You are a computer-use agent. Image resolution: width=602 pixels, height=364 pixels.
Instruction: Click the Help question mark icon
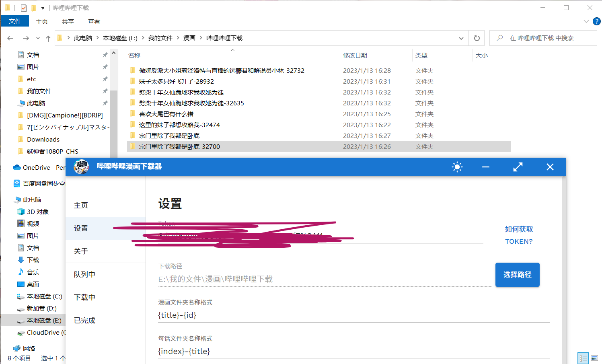[596, 21]
